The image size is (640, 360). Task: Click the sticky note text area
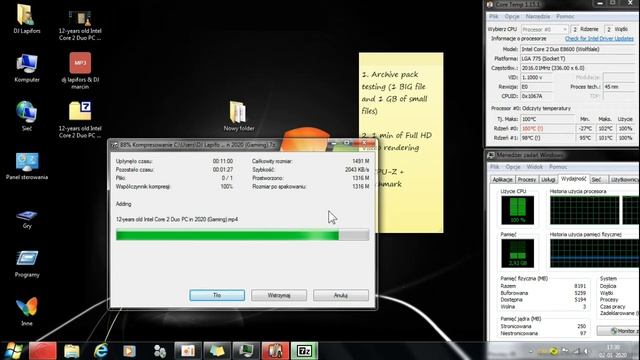point(401,142)
